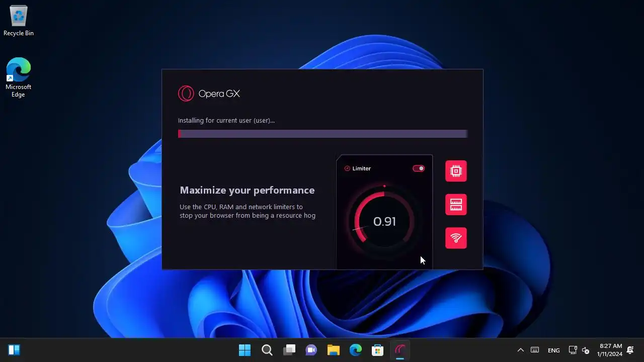Toggle the Limiter switch off
The image size is (644, 362).
(x=419, y=168)
